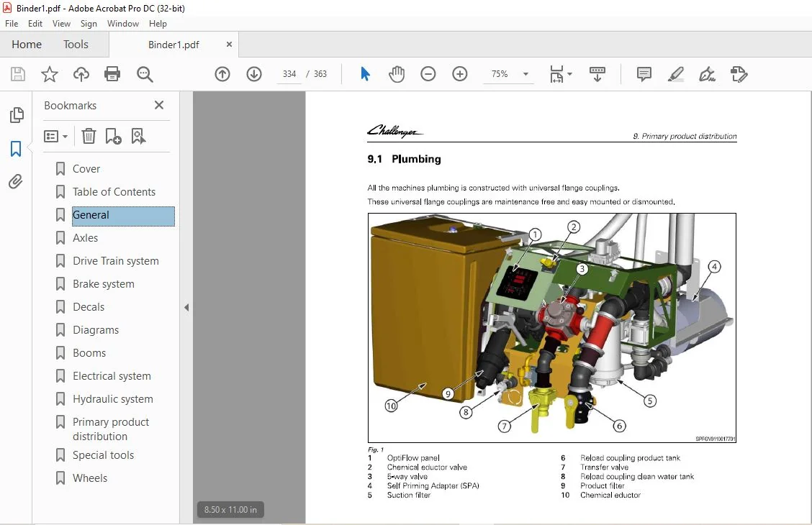Jump to the Diagrams bookmark
This screenshot has width=812, height=525.
tap(95, 330)
